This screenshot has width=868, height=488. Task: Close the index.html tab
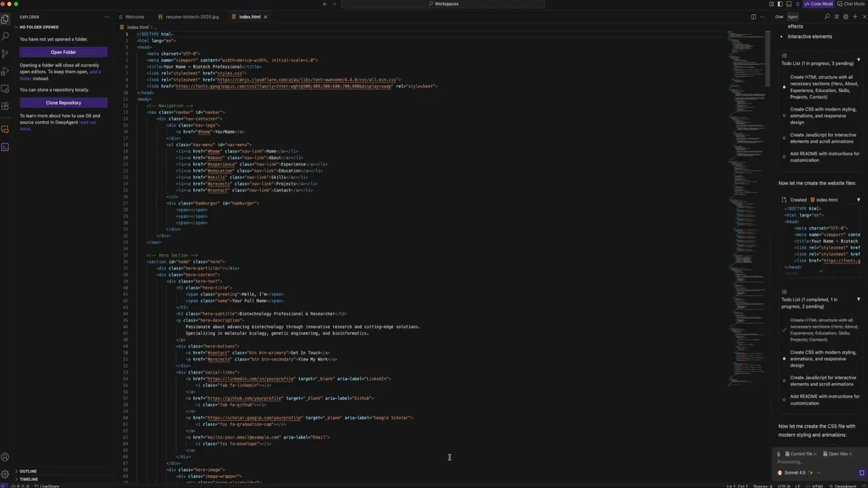click(x=265, y=17)
